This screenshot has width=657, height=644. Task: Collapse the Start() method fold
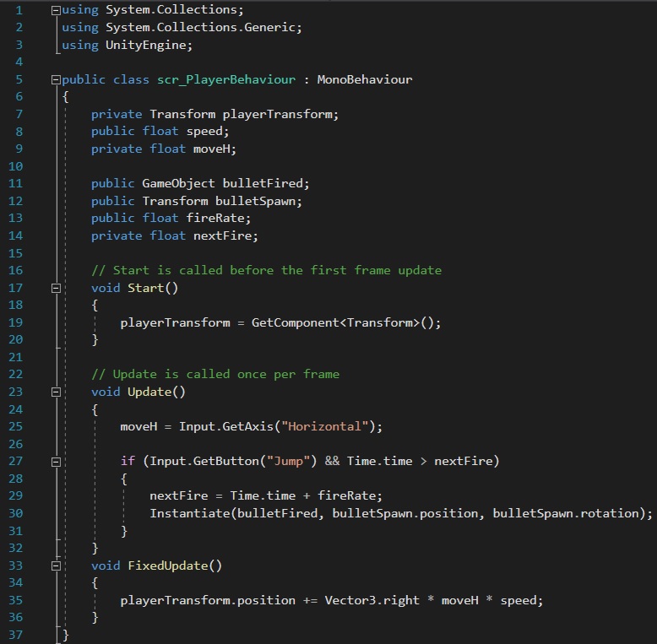(56, 289)
